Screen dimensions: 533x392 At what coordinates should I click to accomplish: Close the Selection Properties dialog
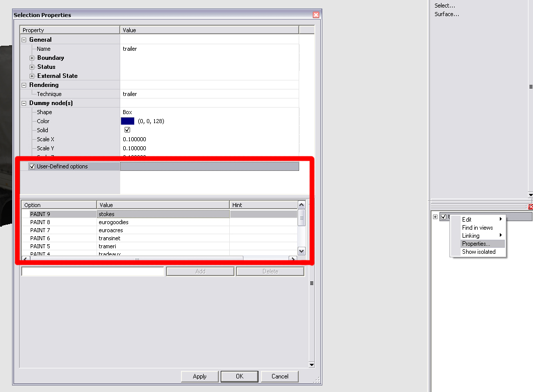coord(316,15)
